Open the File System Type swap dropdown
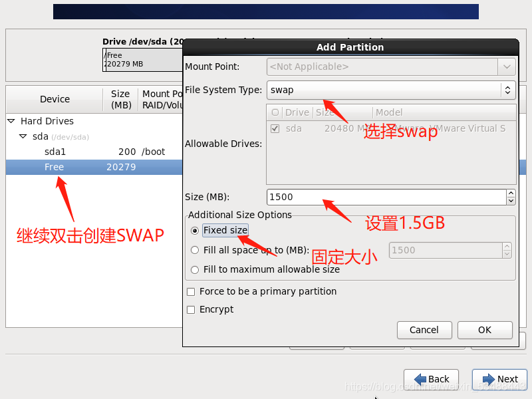Image resolution: width=532 pixels, height=399 pixels. [391, 90]
